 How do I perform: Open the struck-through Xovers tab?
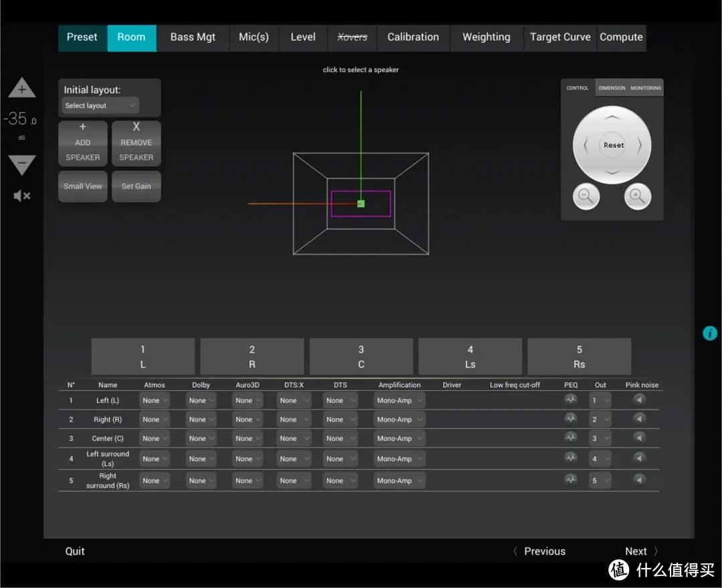coord(352,37)
